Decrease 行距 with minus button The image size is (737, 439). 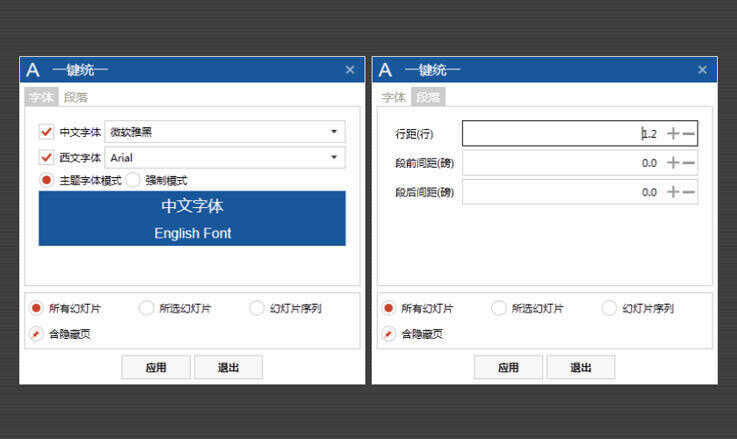point(689,133)
